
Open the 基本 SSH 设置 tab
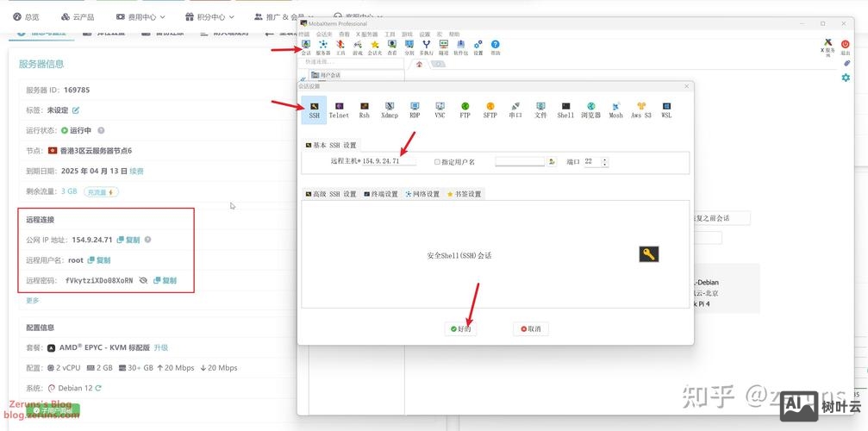331,146
